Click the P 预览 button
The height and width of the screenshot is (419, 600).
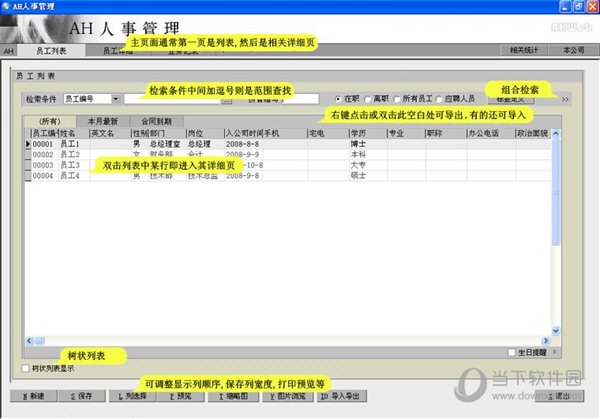180,396
